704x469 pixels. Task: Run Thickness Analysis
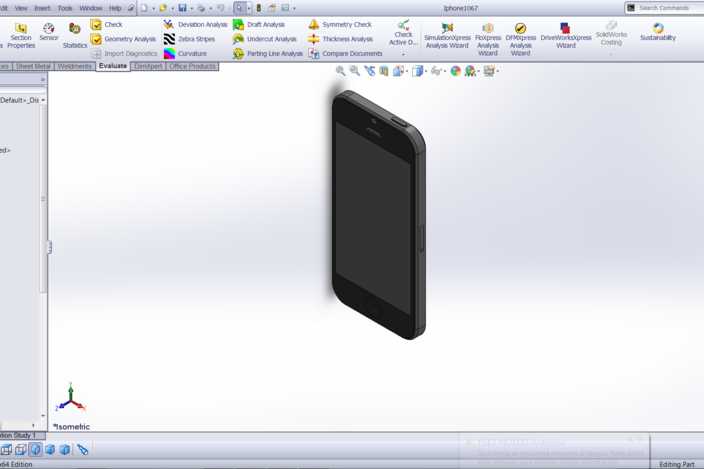340,39
